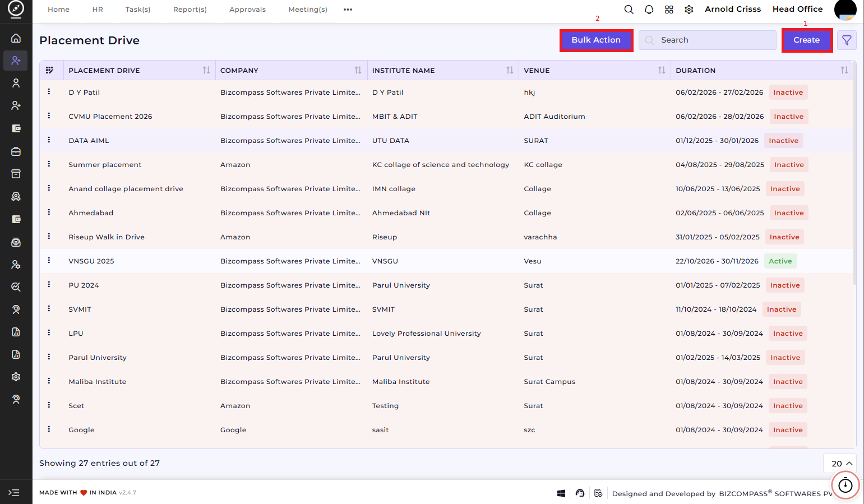The height and width of the screenshot is (504, 864).
Task: Open the three-dot menu for Riseup Walk in Drive
Action: [49, 236]
